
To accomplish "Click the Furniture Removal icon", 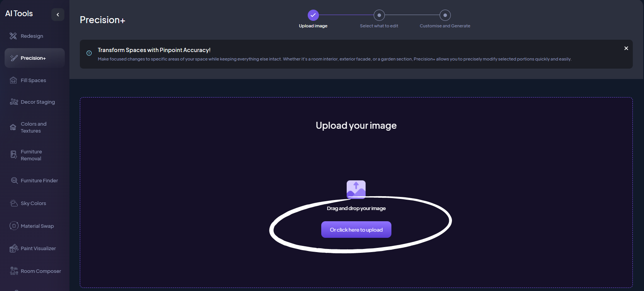I will 13,155.
